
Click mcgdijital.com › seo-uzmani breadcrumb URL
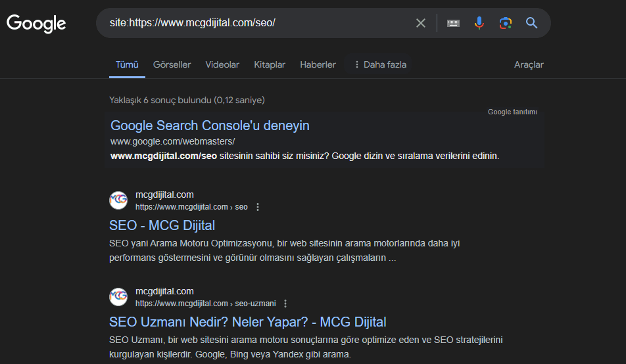[x=206, y=304]
